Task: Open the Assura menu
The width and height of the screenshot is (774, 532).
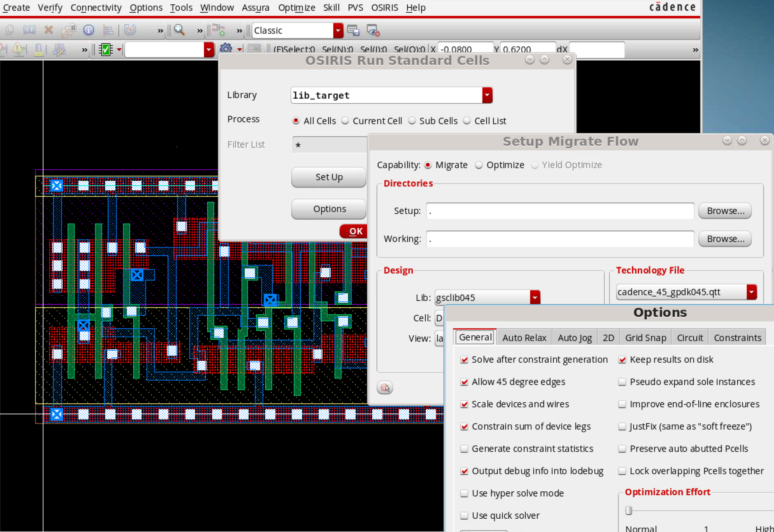Action: [x=256, y=8]
